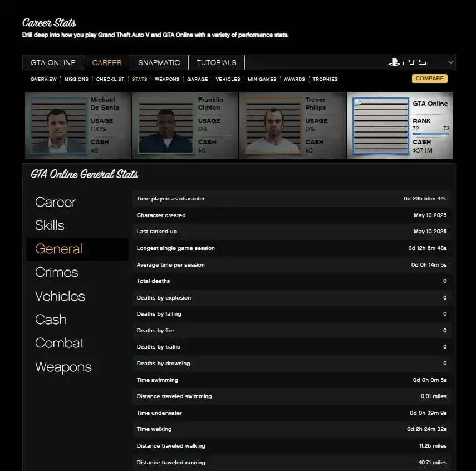Viewport: 476px width, 471px height.
Task: Open the MINIGAMES sub-menu item
Action: [262, 79]
